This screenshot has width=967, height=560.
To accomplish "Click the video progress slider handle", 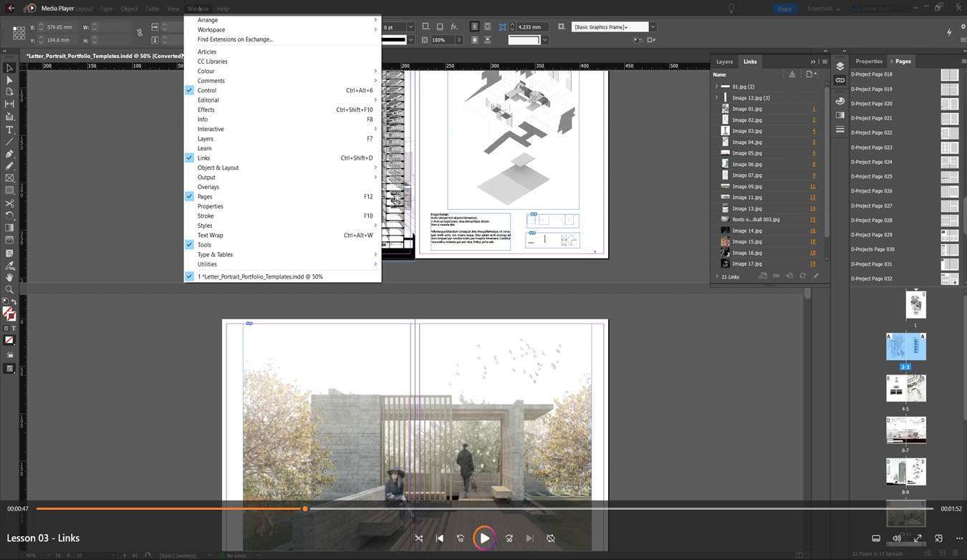I will click(305, 508).
